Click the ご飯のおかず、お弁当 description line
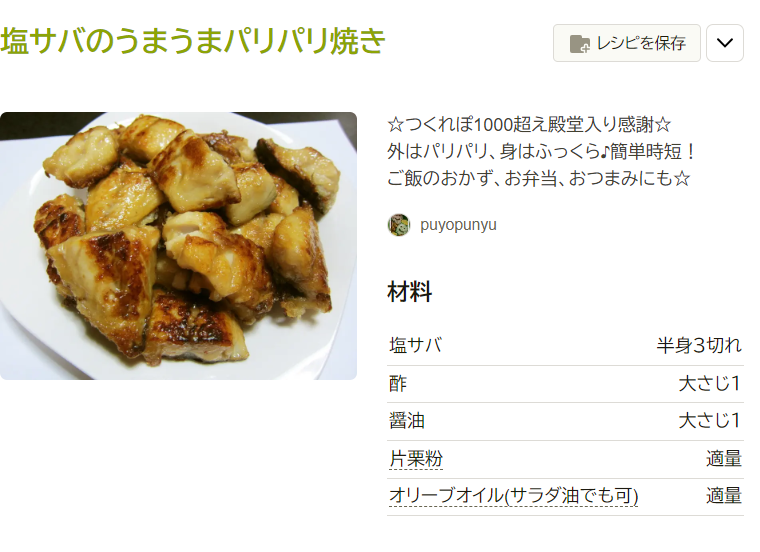The width and height of the screenshot is (760, 552). 538,178
